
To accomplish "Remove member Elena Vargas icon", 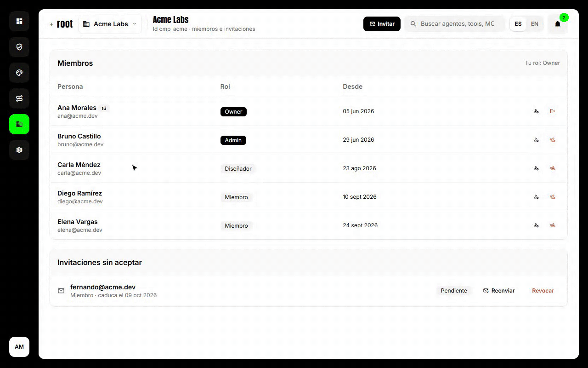I will pyautogui.click(x=553, y=225).
